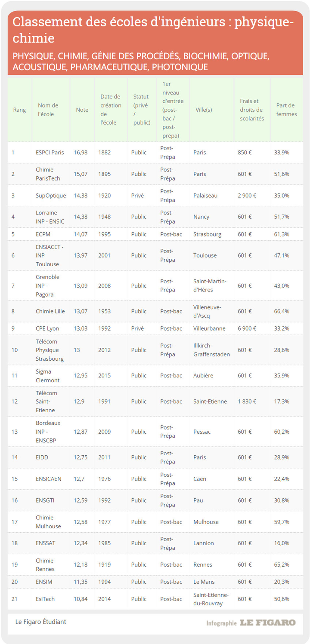Select the Chimie ParisTech row name
This screenshot has width=310, height=644.
click(x=48, y=174)
